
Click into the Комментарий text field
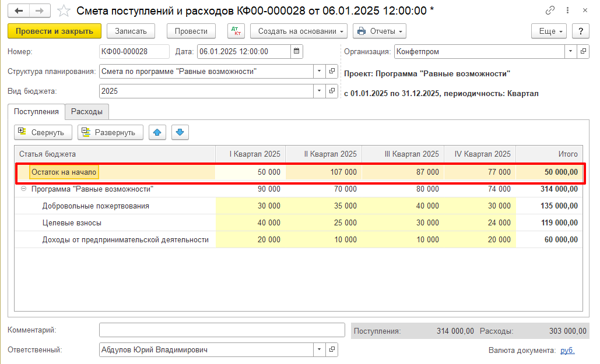tap(222, 330)
